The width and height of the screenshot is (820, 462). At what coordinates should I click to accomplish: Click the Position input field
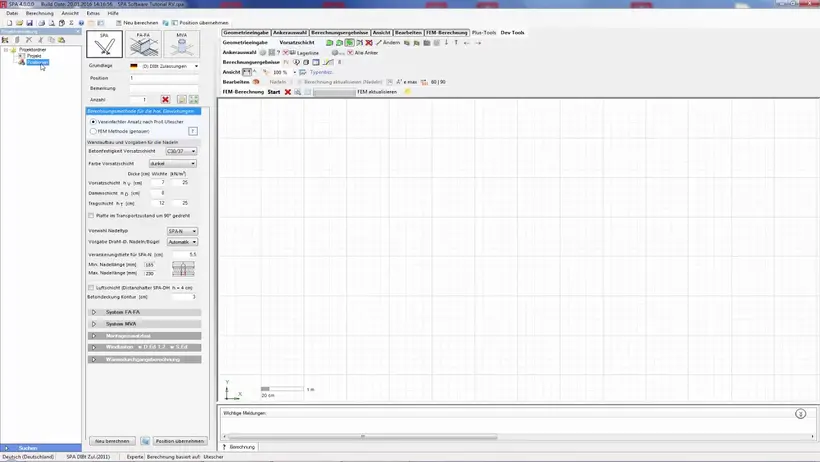pyautogui.click(x=164, y=78)
